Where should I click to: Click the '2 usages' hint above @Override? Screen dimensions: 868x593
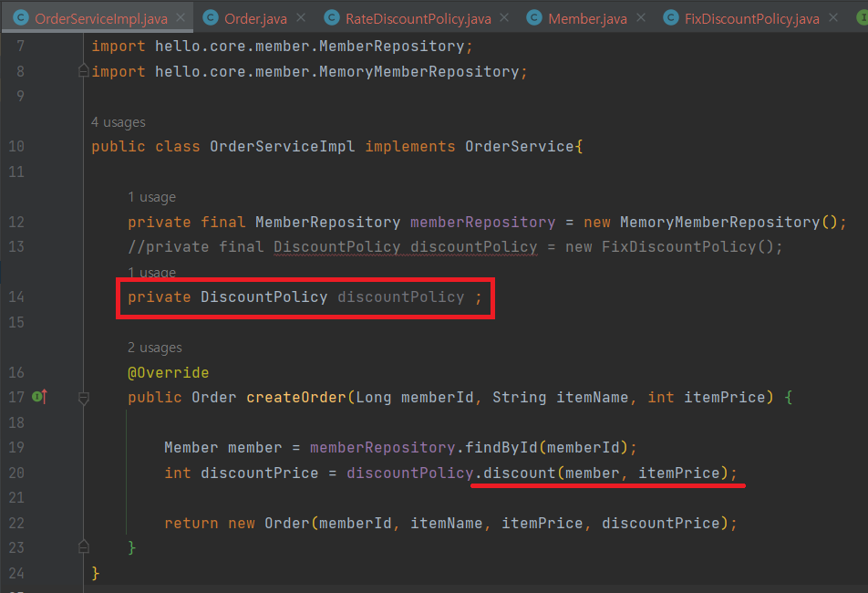tap(154, 348)
